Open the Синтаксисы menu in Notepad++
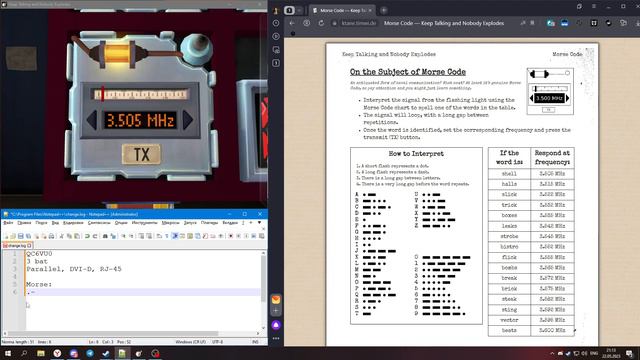Image resolution: width=640 pixels, height=360 pixels. coord(99,223)
